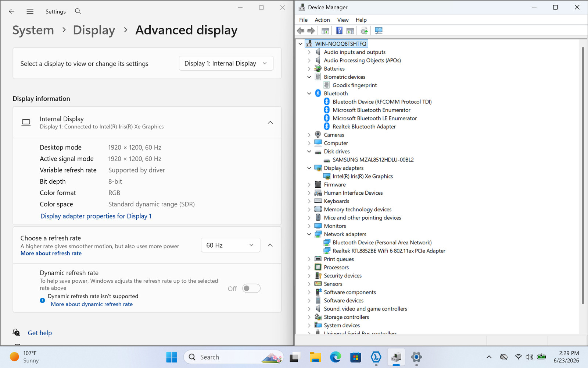Collapse the Display adapters tree node
This screenshot has width=588, height=368.
309,168
